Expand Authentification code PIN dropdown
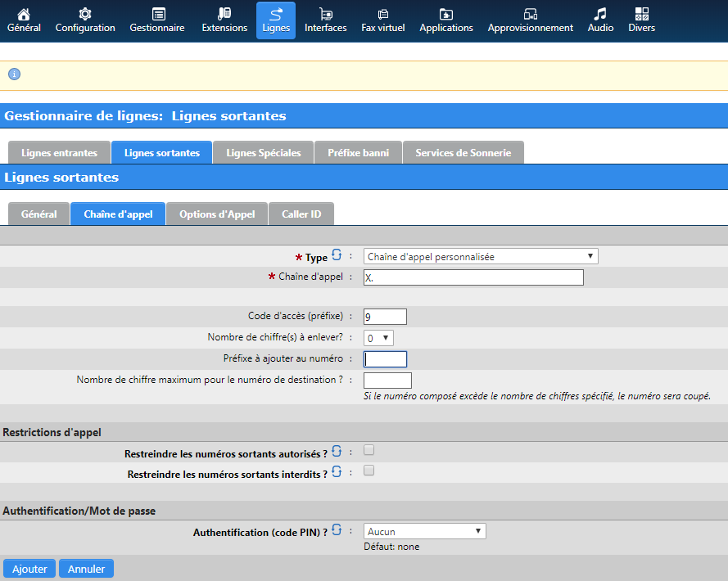 click(x=424, y=531)
